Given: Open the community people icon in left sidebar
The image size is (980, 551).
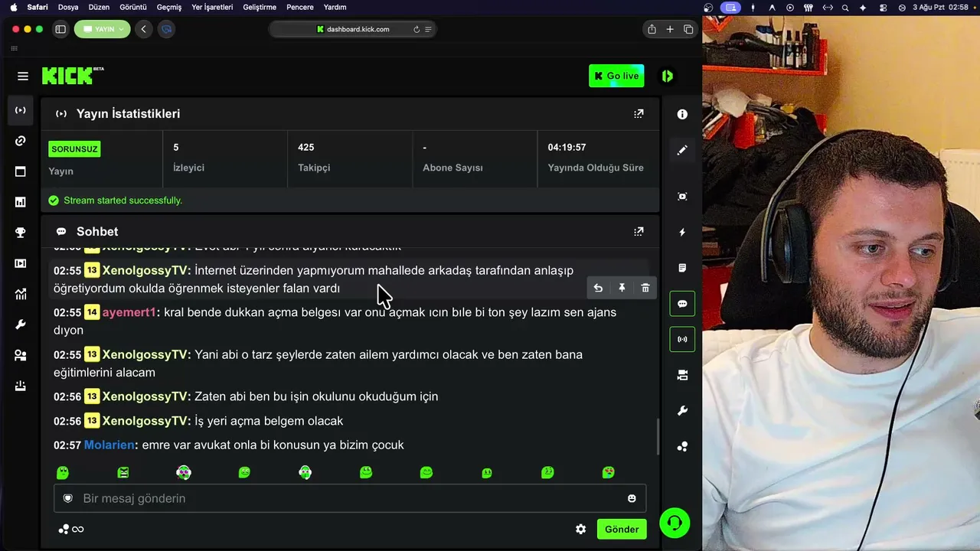Looking at the screenshot, I should click(x=21, y=355).
